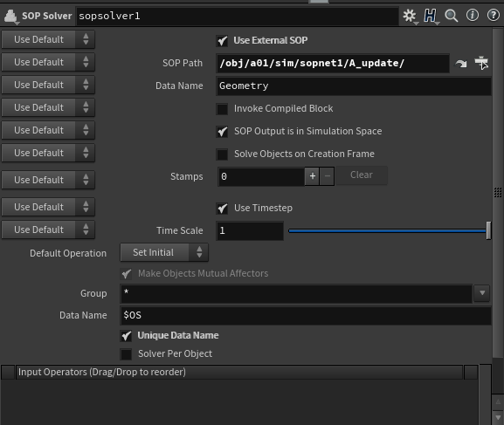Enable Invoke Compiled Block

[x=222, y=109]
